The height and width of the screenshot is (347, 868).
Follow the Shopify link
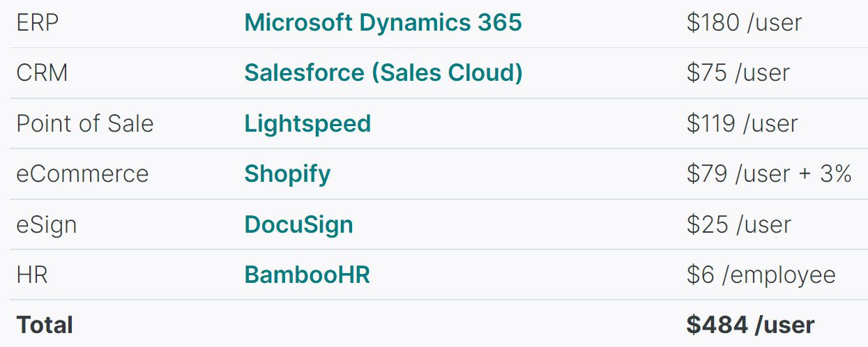click(x=287, y=173)
